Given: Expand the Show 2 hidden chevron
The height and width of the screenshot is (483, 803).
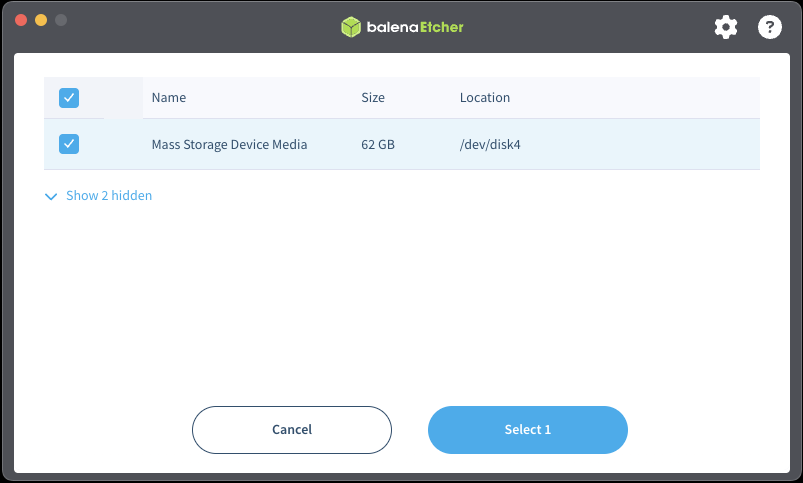Looking at the screenshot, I should (x=51, y=196).
